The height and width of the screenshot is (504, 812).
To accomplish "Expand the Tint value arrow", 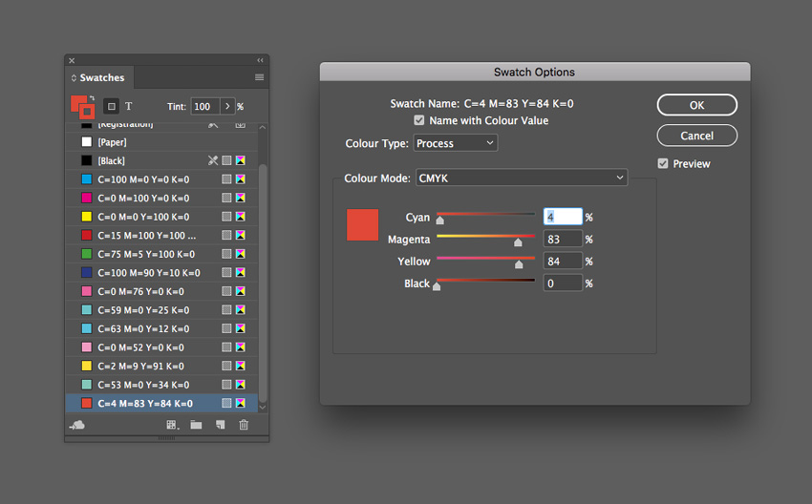I will (227, 106).
